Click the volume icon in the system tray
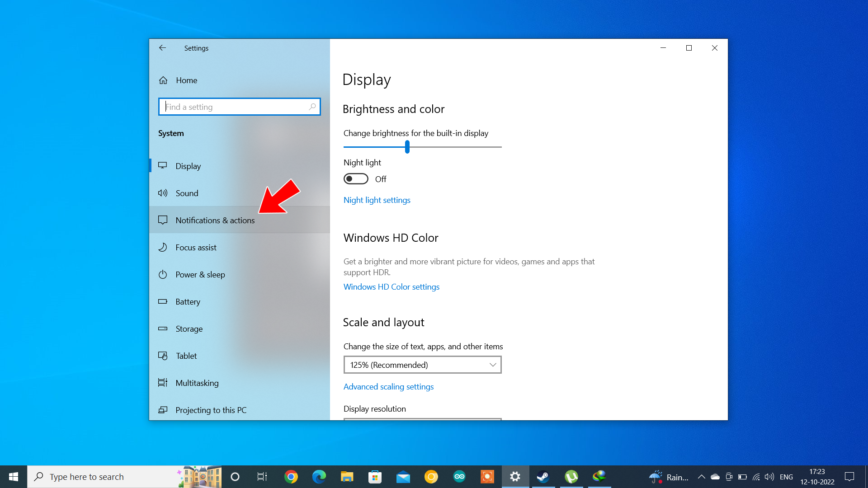This screenshot has height=488, width=868. 769,477
